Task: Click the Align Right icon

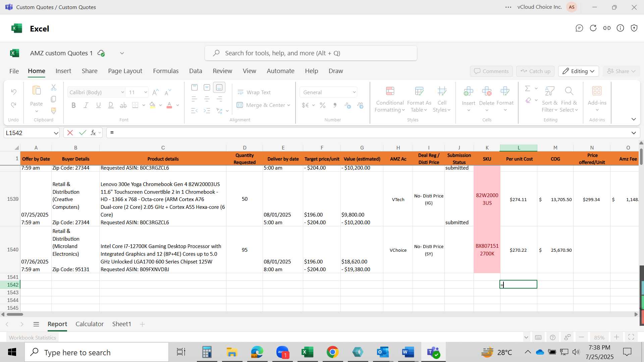Action: [x=219, y=99]
